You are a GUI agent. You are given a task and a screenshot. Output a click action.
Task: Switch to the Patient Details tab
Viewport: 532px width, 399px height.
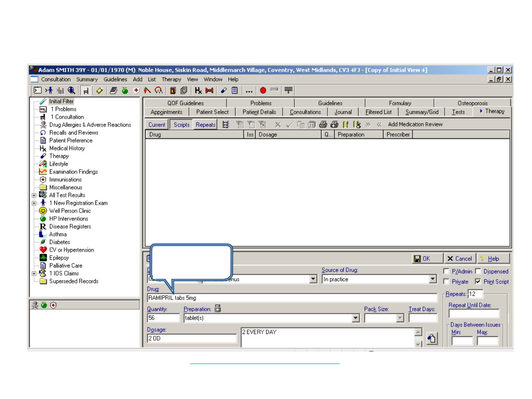pyautogui.click(x=259, y=112)
